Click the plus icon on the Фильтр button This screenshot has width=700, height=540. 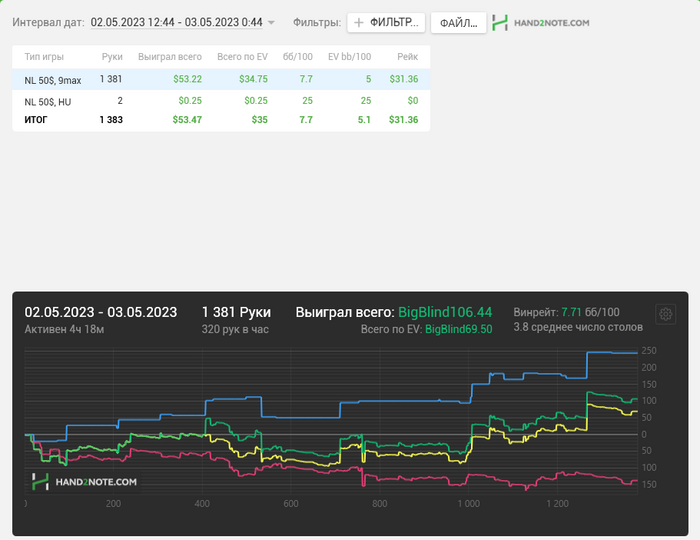[x=358, y=22]
